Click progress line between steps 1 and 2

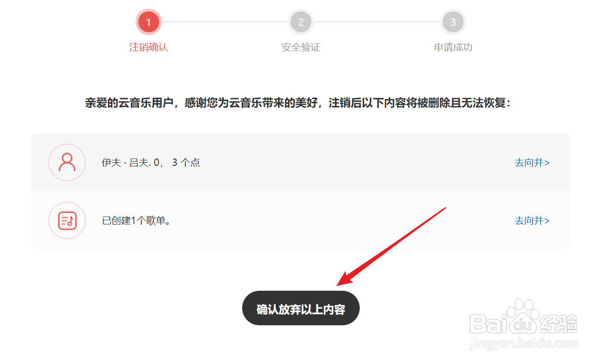(225, 22)
